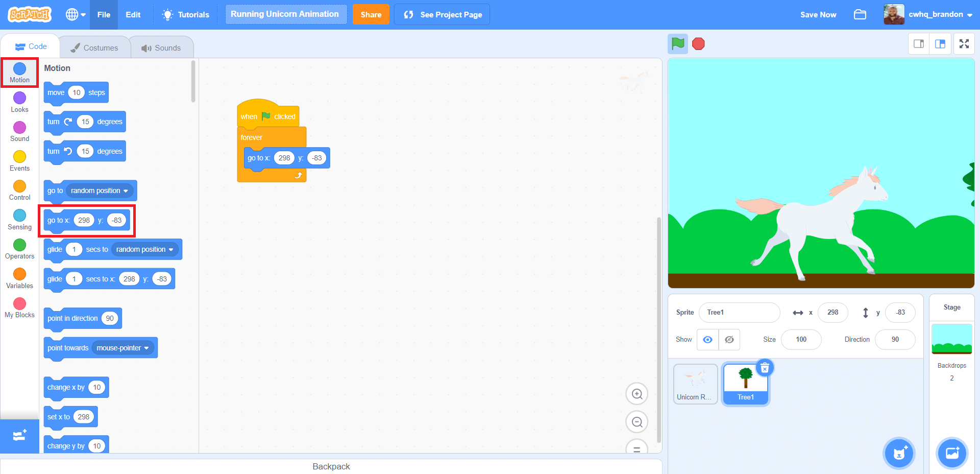
Task: Expand the language globe dropdown
Action: [x=75, y=15]
